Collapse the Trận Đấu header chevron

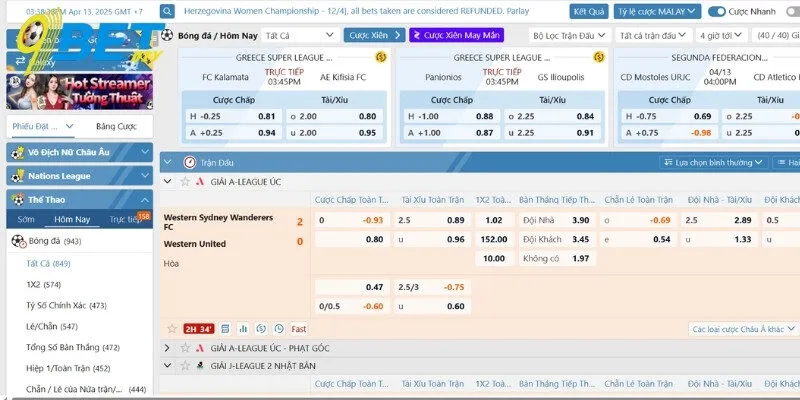coord(167,162)
